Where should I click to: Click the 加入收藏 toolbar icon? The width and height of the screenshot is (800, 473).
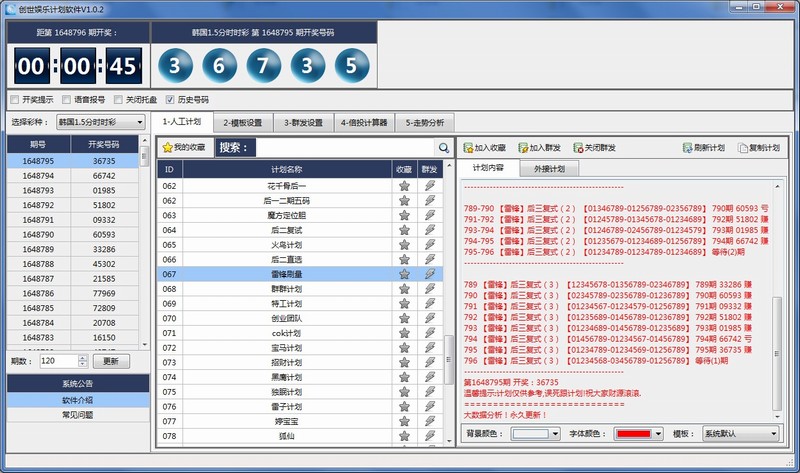pyautogui.click(x=468, y=148)
